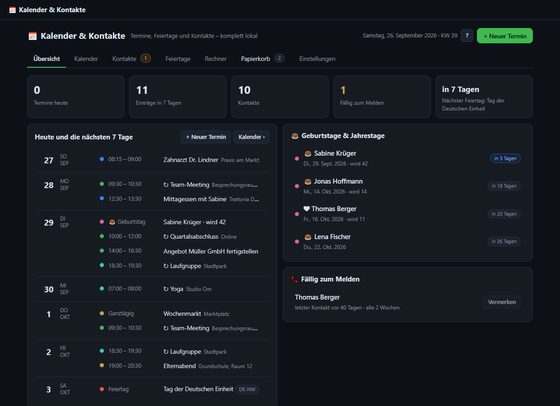This screenshot has width=560, height=406.
Task: Click the cake icon beside Jonas Hoffmann
Action: point(308,181)
